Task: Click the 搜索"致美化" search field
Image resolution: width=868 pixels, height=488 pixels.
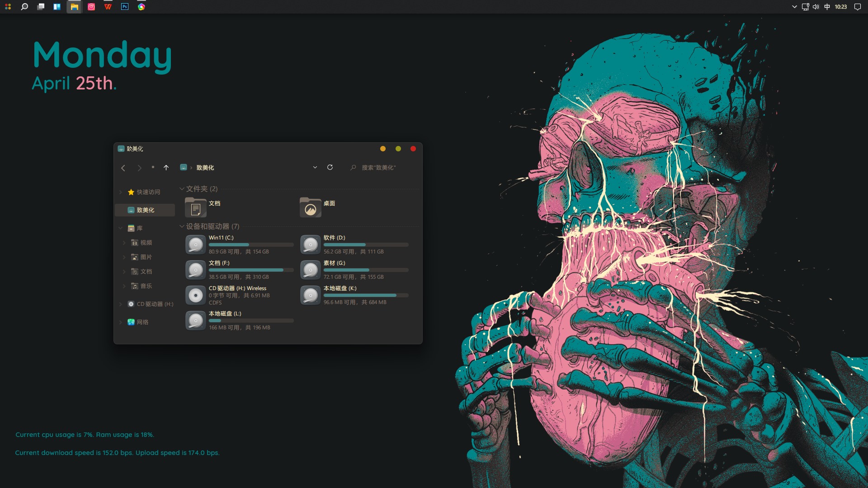Action: (379, 168)
